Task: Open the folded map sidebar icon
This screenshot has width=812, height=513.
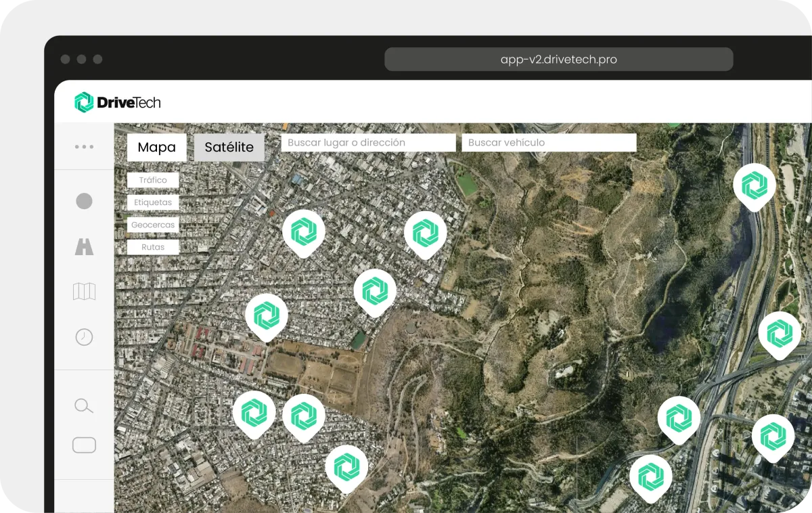Action: coord(84,292)
